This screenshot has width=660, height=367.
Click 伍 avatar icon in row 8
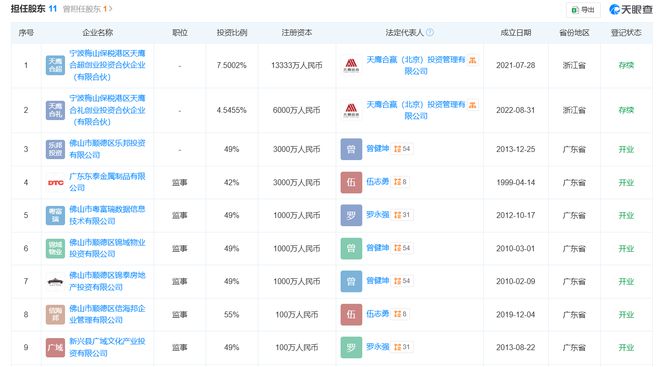[x=351, y=314]
